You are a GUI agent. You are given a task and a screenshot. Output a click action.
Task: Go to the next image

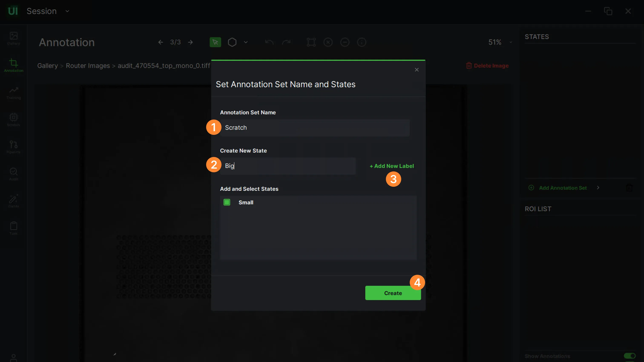(x=191, y=42)
